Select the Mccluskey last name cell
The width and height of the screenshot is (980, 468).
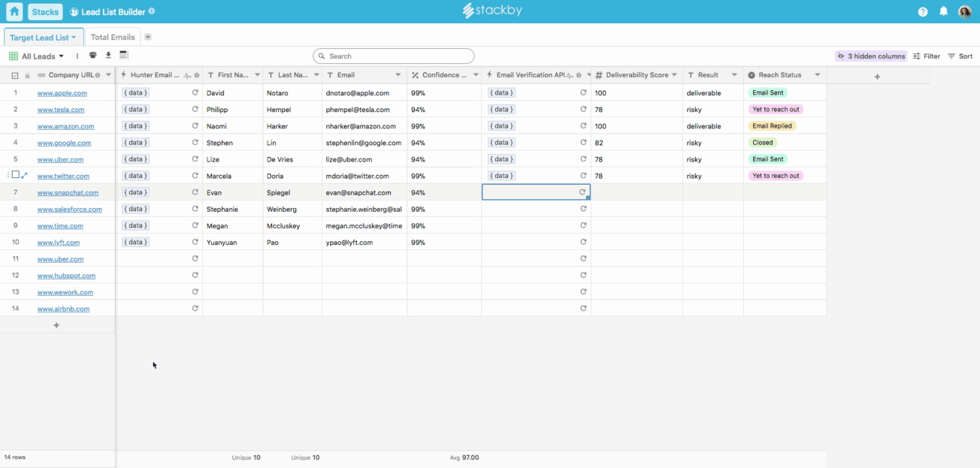[x=292, y=226]
